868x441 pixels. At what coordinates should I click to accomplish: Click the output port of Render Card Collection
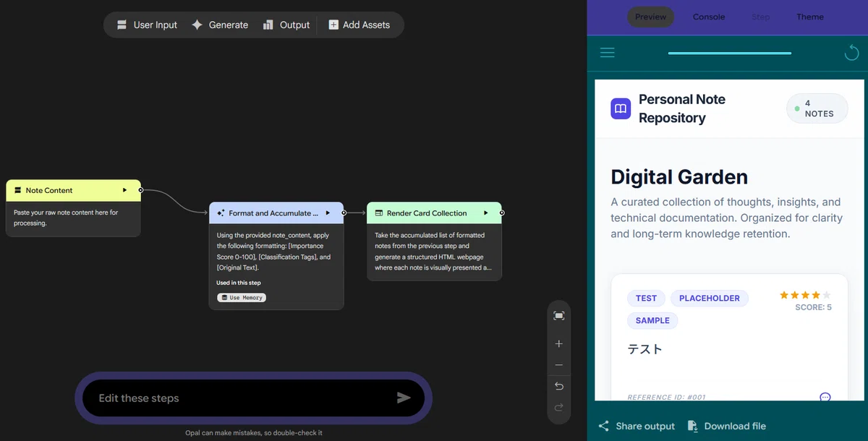501,213
